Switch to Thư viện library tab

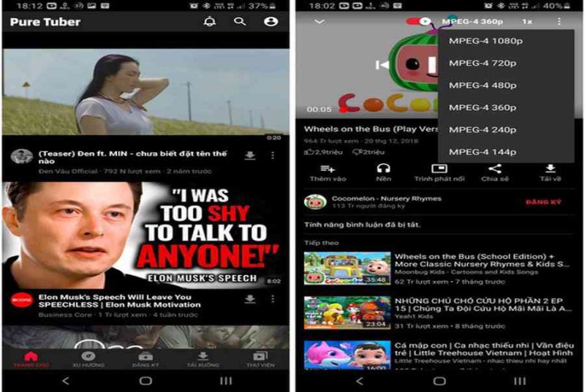click(260, 360)
